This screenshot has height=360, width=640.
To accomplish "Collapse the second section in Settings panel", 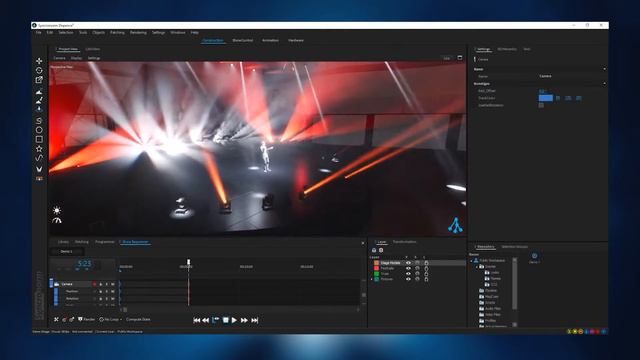I will pyautogui.click(x=604, y=84).
